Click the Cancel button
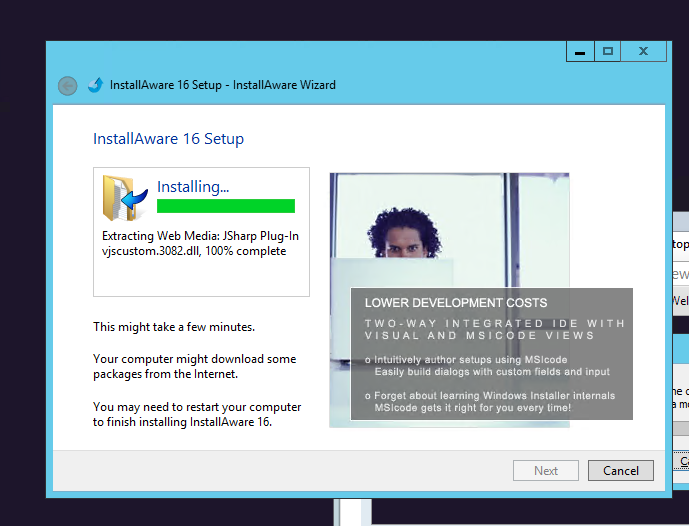 tap(620, 471)
